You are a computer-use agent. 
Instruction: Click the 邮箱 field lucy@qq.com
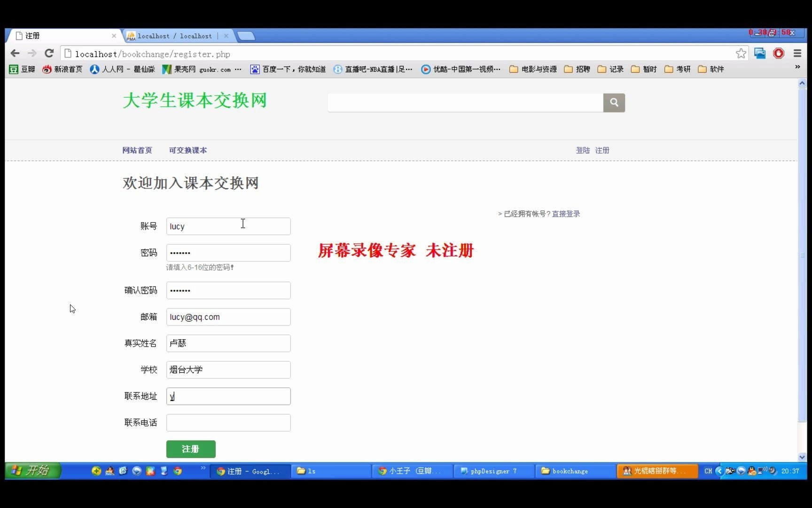click(228, 317)
